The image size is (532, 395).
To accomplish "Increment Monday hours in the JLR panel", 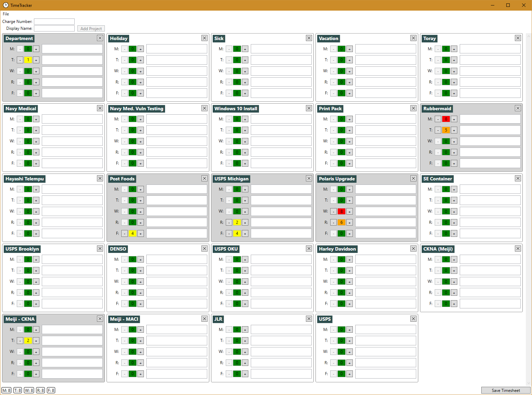I will [x=245, y=329].
